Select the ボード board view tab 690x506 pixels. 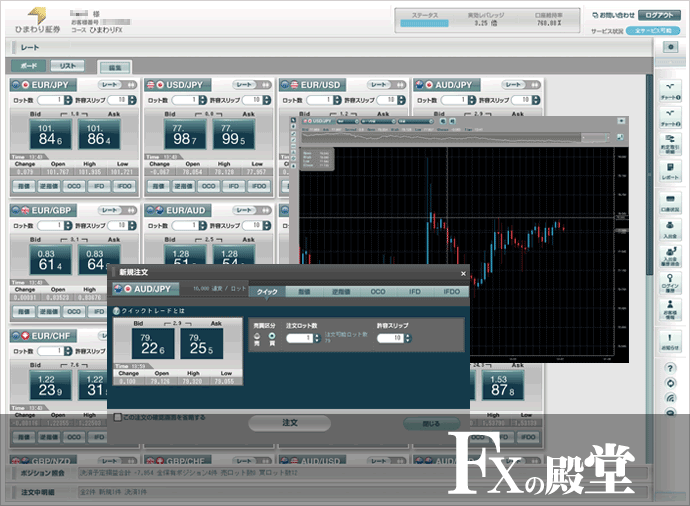29,66
